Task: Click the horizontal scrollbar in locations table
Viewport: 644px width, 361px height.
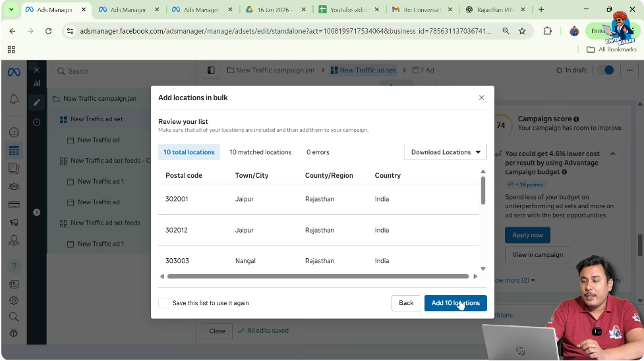Action: click(318, 277)
